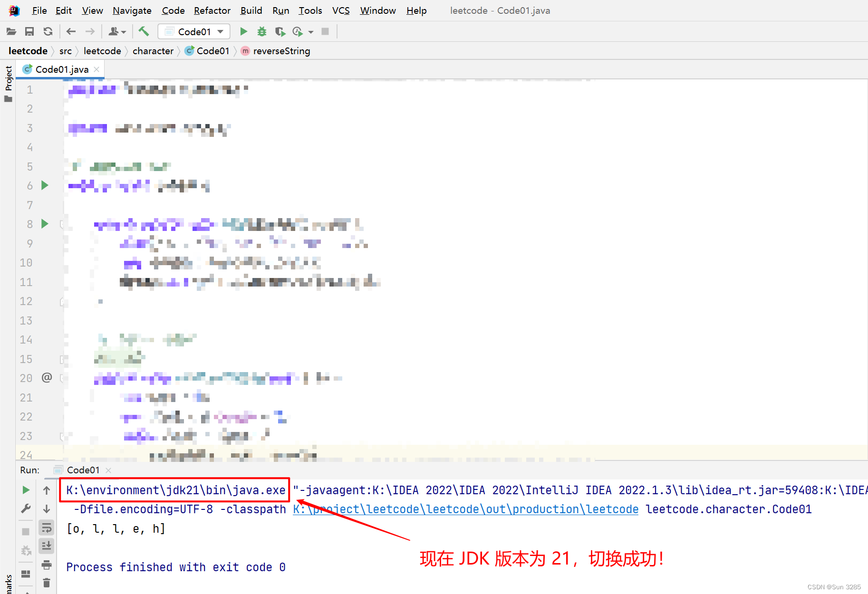The height and width of the screenshot is (594, 868).
Task: Navigate forward with the right arrow
Action: click(x=90, y=31)
